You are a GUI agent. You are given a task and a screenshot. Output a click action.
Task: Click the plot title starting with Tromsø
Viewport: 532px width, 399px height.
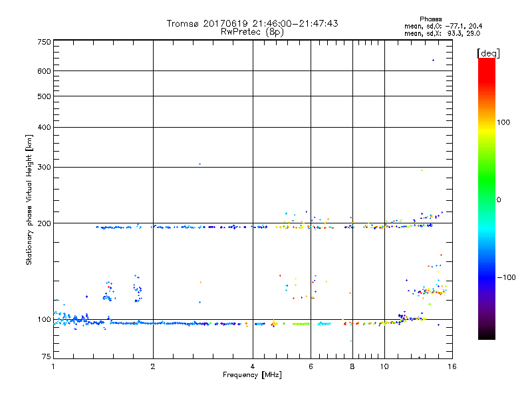252,23
